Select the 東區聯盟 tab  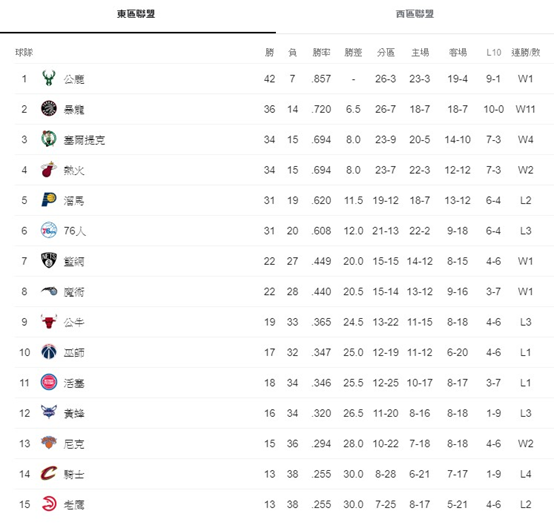click(136, 14)
